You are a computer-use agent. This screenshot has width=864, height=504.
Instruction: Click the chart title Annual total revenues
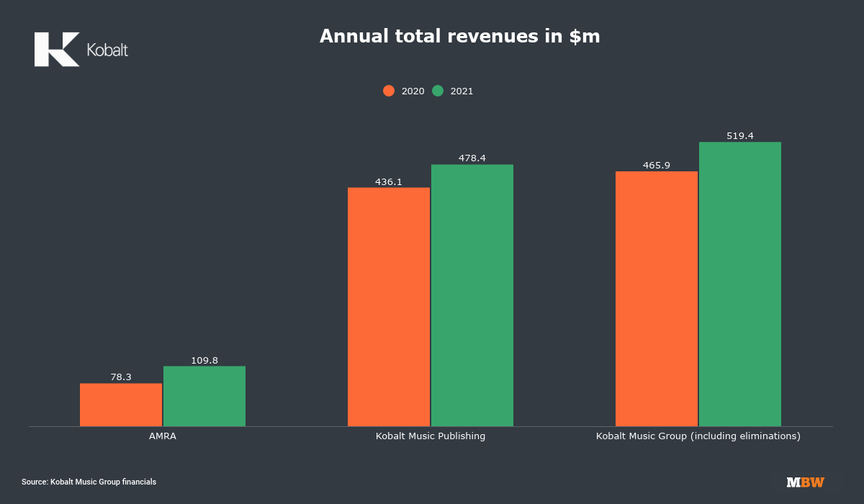point(459,37)
